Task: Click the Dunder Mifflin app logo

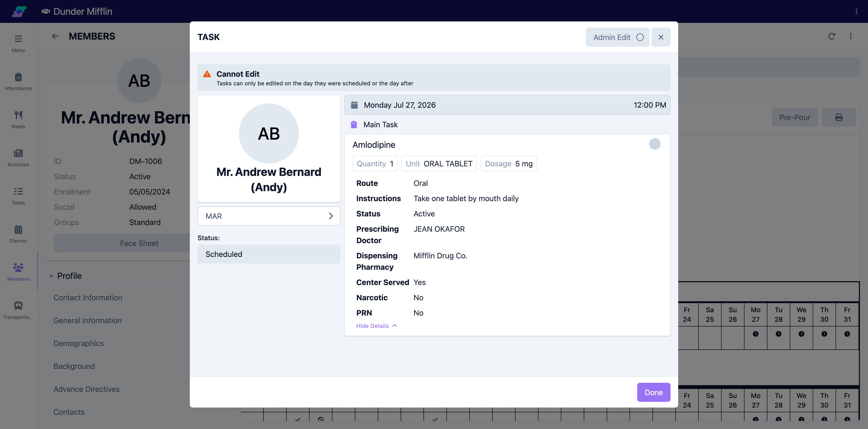Action: (x=19, y=11)
